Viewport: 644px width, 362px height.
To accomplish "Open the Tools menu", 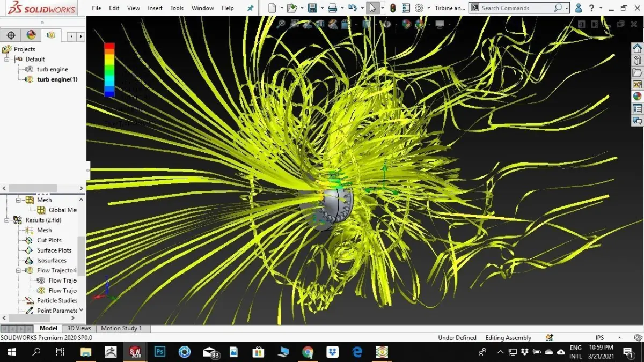I will click(x=177, y=8).
